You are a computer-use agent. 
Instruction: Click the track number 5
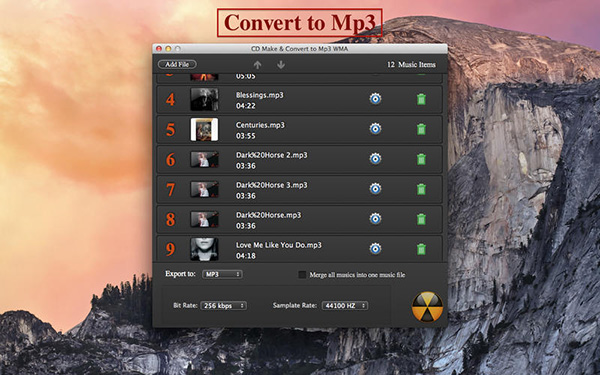coord(171,130)
